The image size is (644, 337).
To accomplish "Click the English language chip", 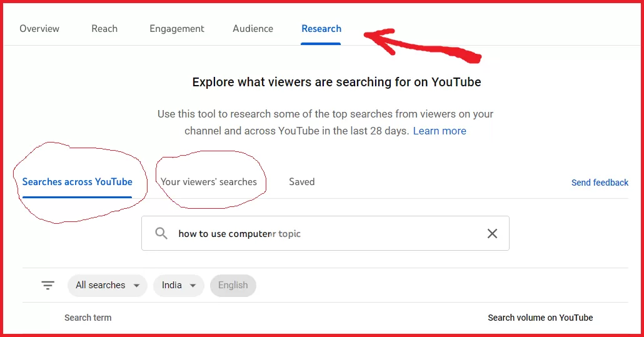I will [x=233, y=285].
